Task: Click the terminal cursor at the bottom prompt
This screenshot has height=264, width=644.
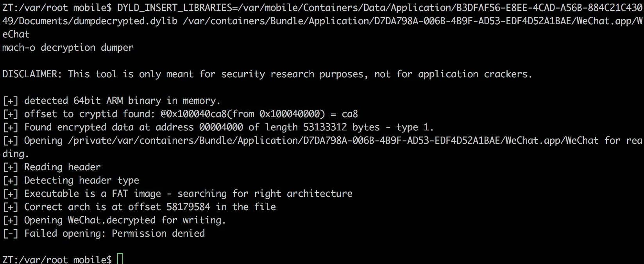Action: point(120,259)
